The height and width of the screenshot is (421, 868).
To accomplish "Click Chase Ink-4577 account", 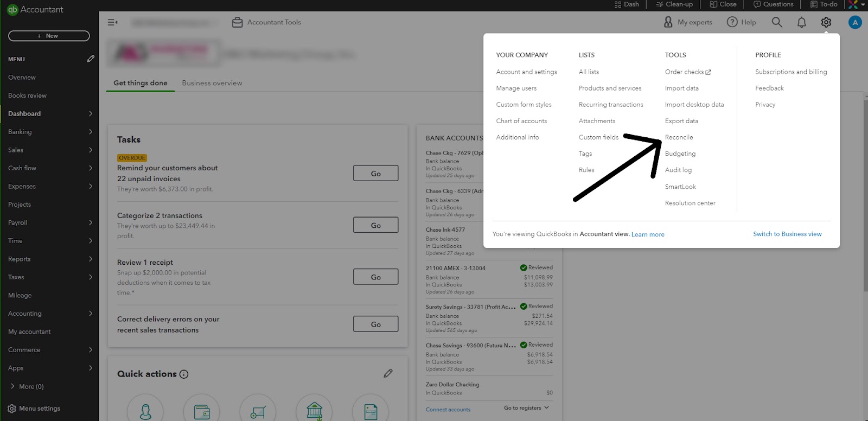I will (445, 229).
